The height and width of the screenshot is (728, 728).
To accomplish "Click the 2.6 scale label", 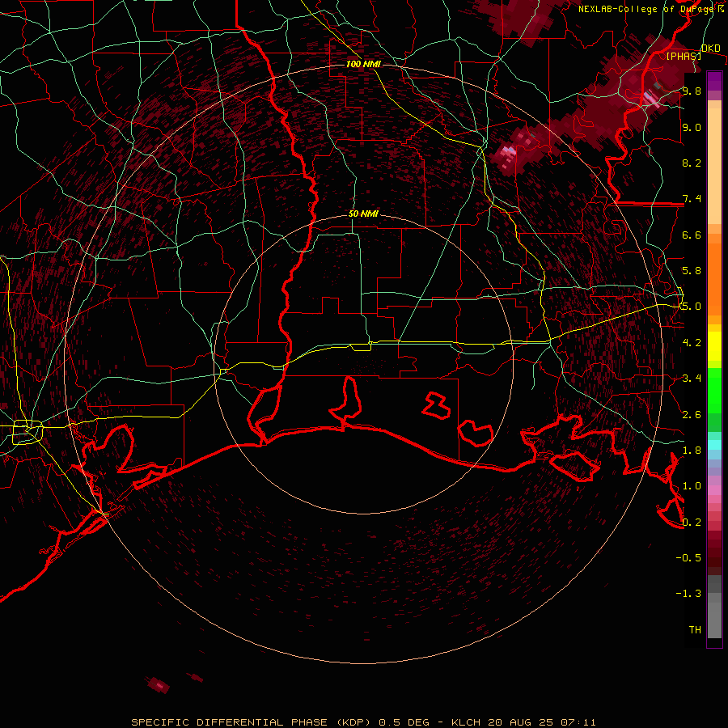I will coord(692,415).
